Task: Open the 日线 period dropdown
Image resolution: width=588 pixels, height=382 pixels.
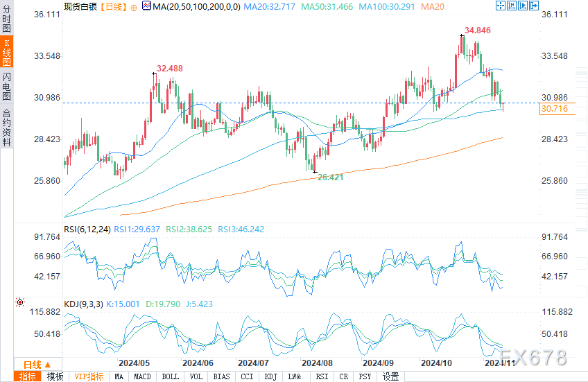Action: (x=37, y=365)
